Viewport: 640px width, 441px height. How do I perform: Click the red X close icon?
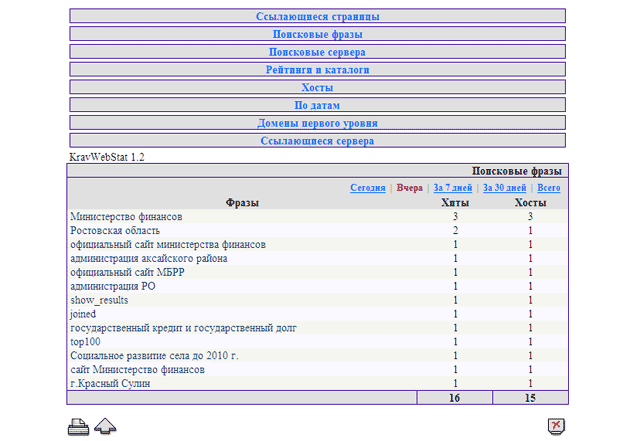556,426
